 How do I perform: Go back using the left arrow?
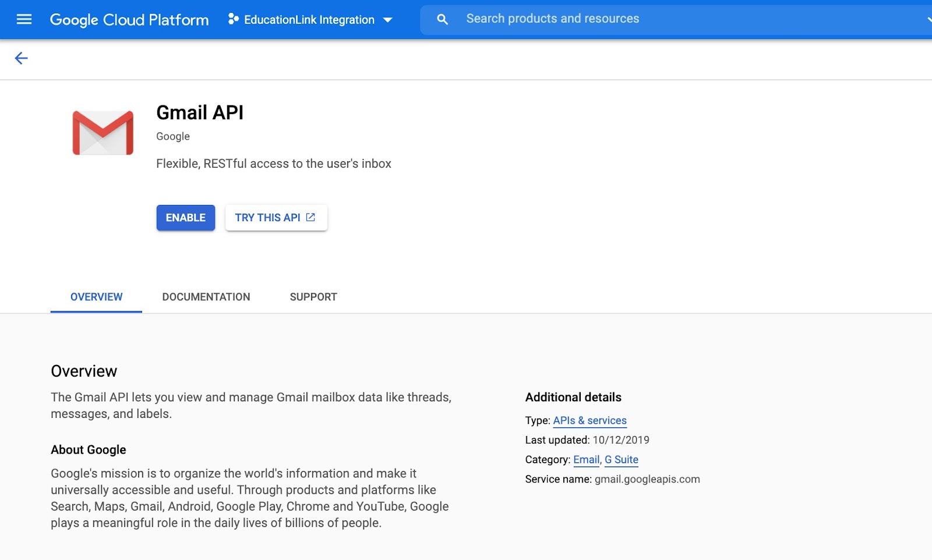(21, 58)
